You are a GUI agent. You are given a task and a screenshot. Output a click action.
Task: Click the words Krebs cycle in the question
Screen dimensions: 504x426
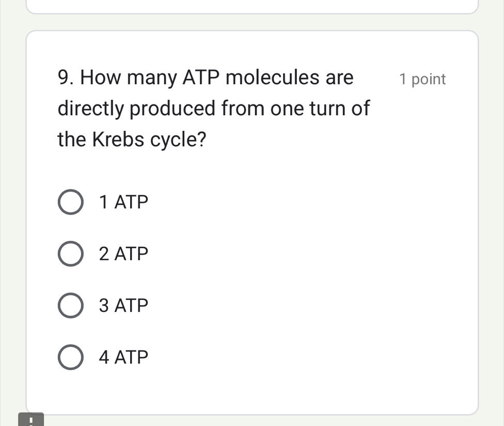(x=150, y=139)
